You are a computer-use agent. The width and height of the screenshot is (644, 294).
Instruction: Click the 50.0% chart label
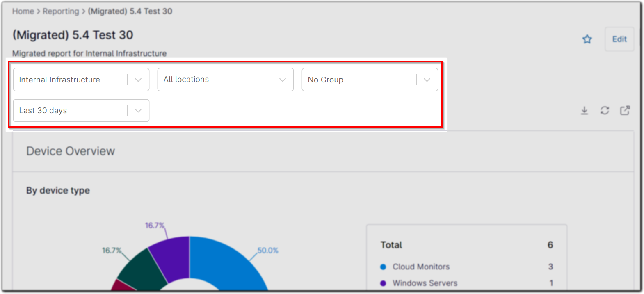(268, 251)
